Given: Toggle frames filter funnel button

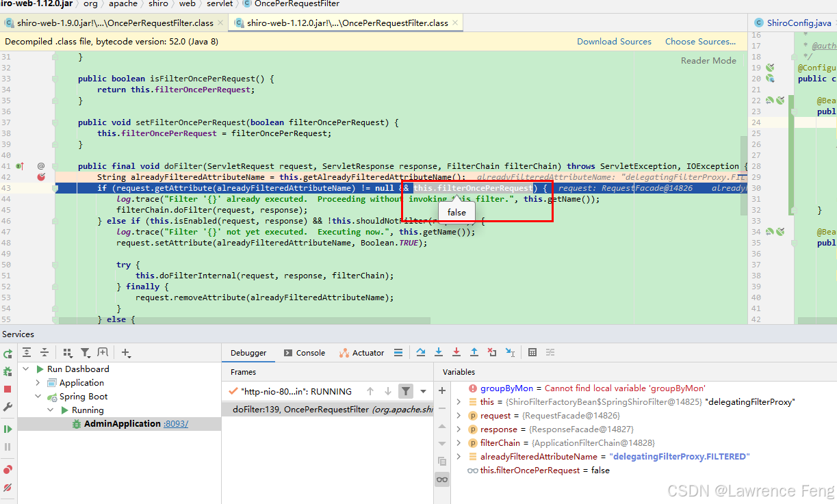Looking at the screenshot, I should click(x=406, y=391).
